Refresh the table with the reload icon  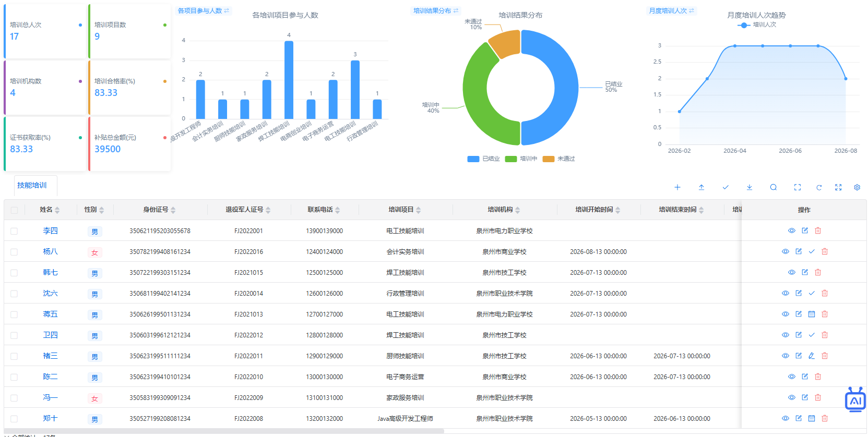[x=819, y=187]
